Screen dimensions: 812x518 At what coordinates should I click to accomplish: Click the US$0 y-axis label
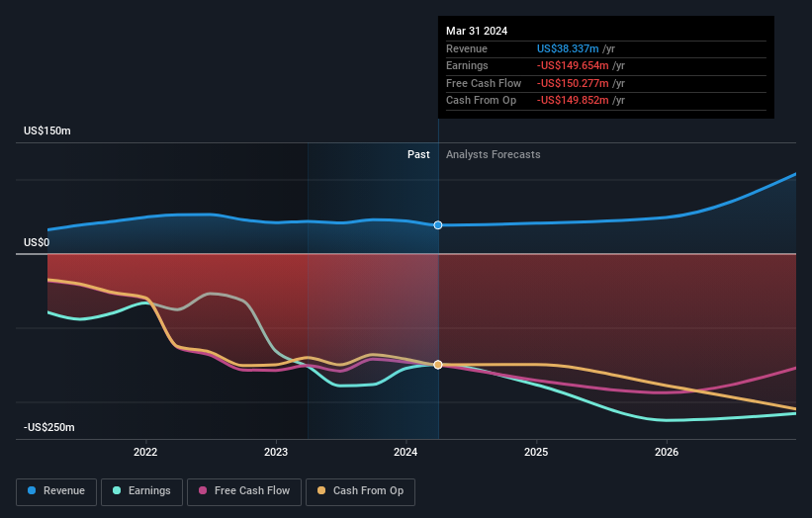tap(37, 243)
